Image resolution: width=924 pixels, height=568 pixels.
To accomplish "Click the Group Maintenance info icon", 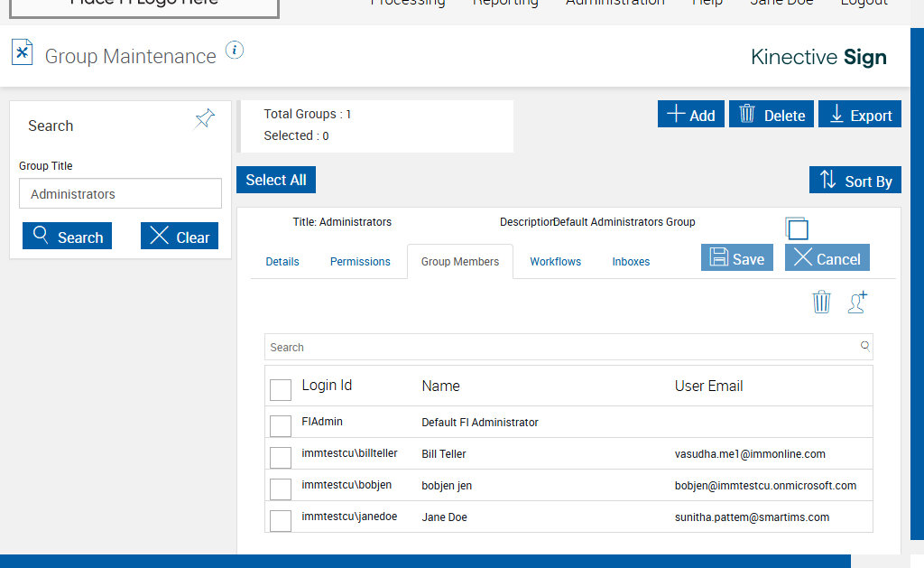I will [x=235, y=51].
